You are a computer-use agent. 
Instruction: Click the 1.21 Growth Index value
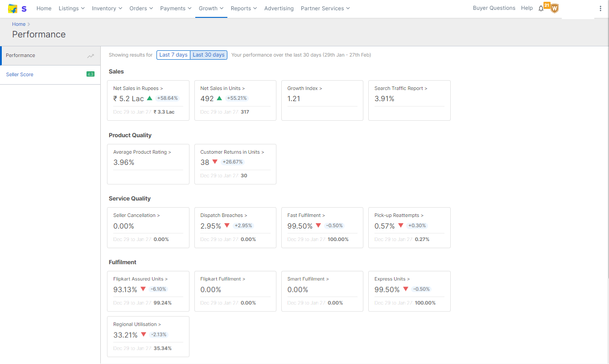[x=294, y=99]
